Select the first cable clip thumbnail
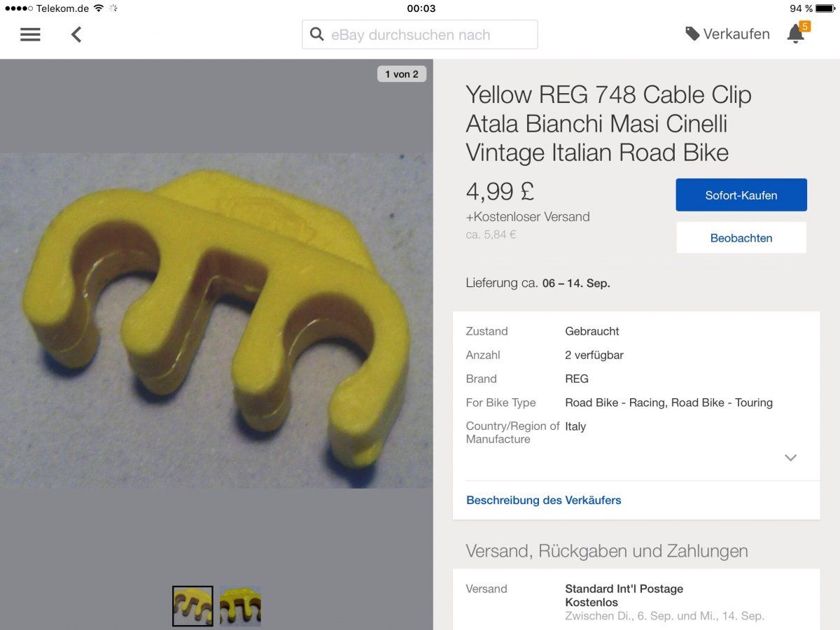This screenshot has height=630, width=840. 192,606
